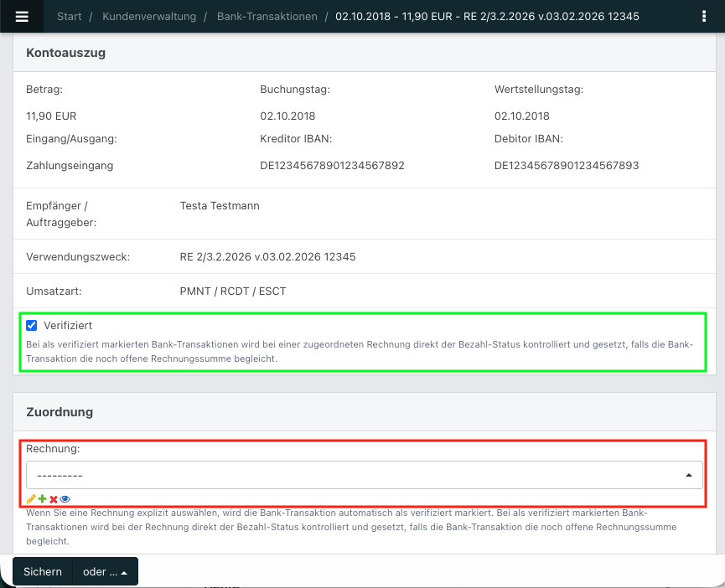Open Kundenverwaltung breadcrumb
This screenshot has width=725, height=588.
(149, 17)
